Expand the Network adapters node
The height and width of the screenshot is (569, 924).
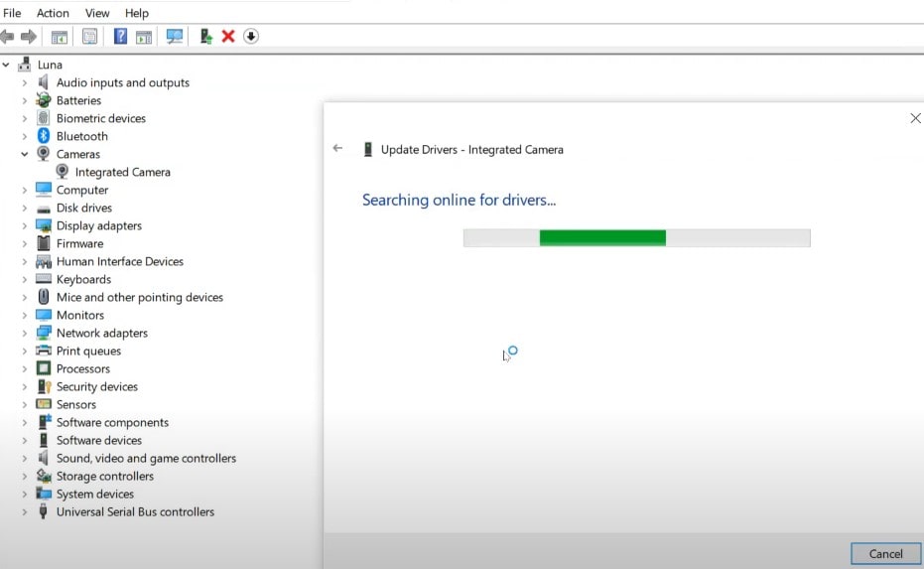click(25, 333)
